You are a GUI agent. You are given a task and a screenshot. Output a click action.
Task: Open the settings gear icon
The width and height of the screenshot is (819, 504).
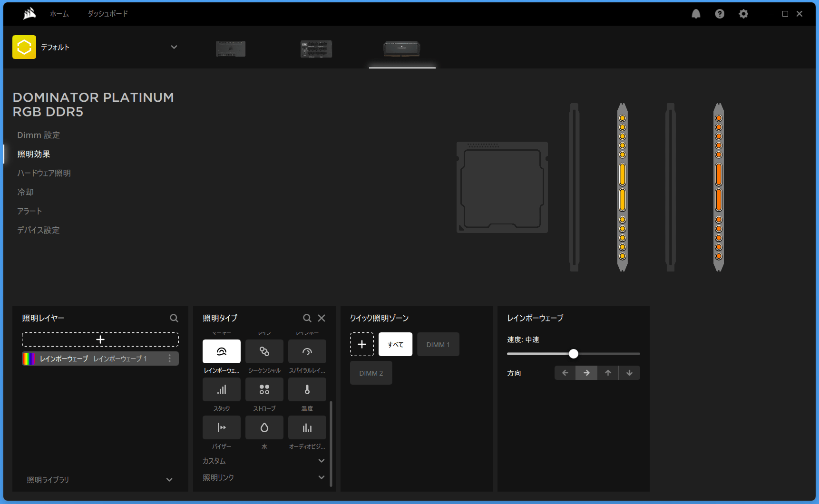[743, 14]
